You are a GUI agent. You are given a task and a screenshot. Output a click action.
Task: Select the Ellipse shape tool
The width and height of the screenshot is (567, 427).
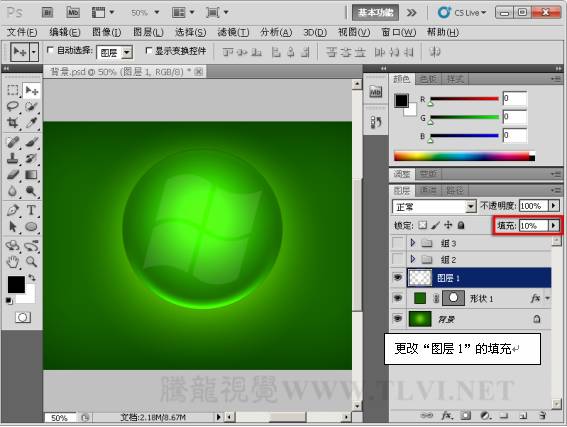(x=31, y=227)
